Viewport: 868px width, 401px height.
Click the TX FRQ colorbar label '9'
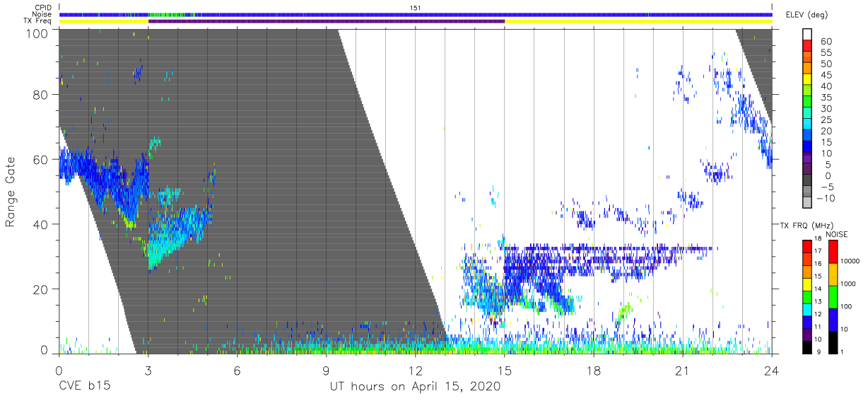pos(819,352)
